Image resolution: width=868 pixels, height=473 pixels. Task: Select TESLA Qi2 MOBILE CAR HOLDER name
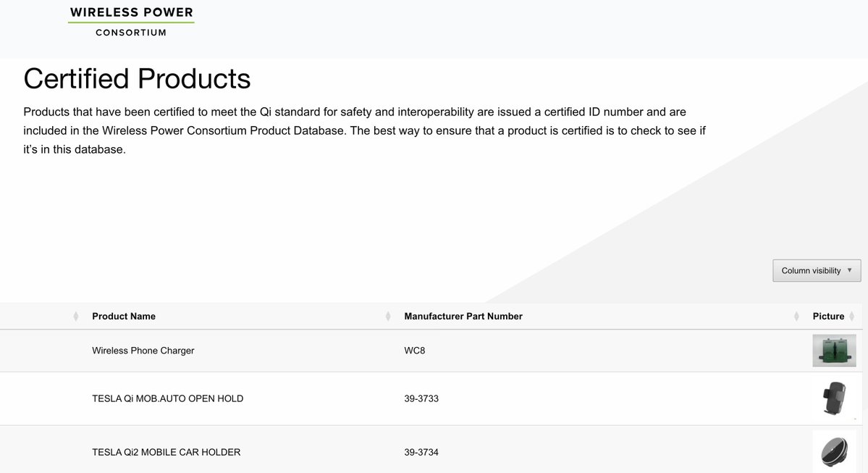coord(166,453)
